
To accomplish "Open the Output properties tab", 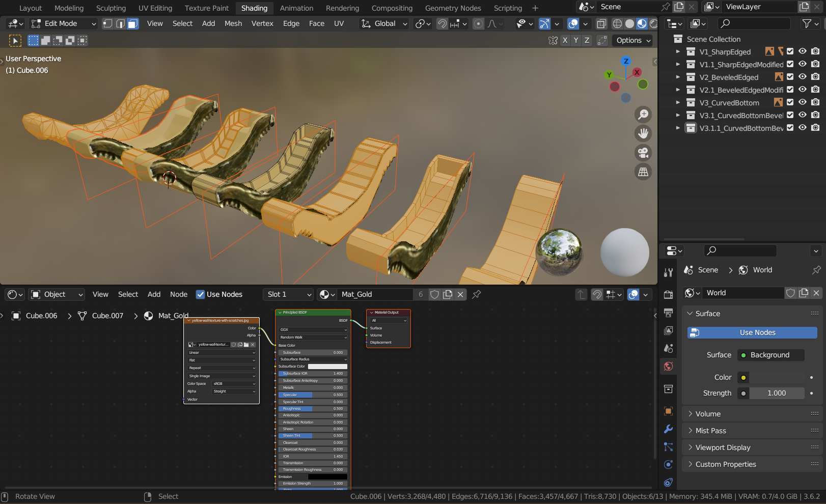I will [669, 313].
